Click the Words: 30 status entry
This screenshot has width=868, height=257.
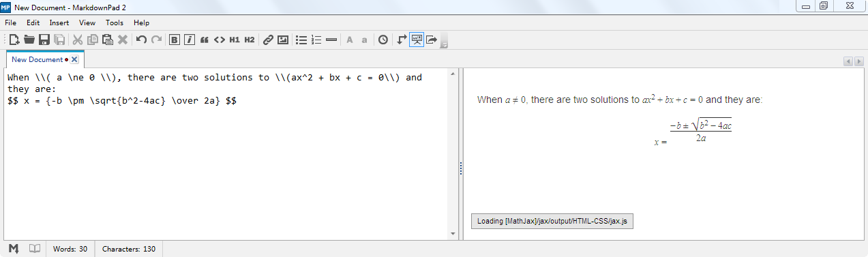point(70,249)
